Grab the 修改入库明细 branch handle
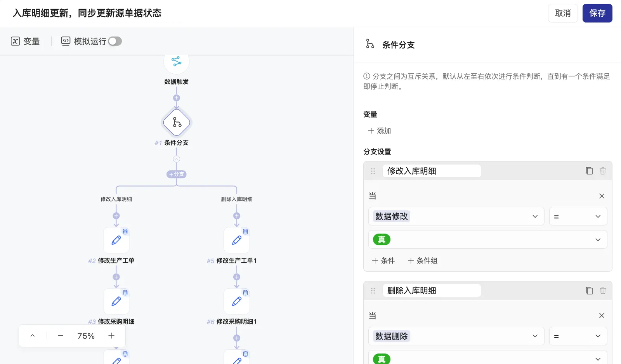Image resolution: width=621 pixels, height=364 pixels. [373, 171]
